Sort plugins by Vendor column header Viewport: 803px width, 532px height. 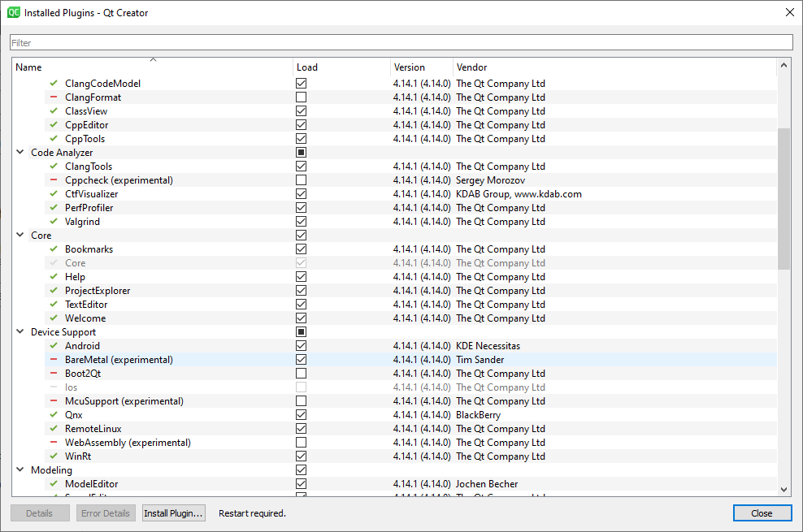click(x=471, y=67)
